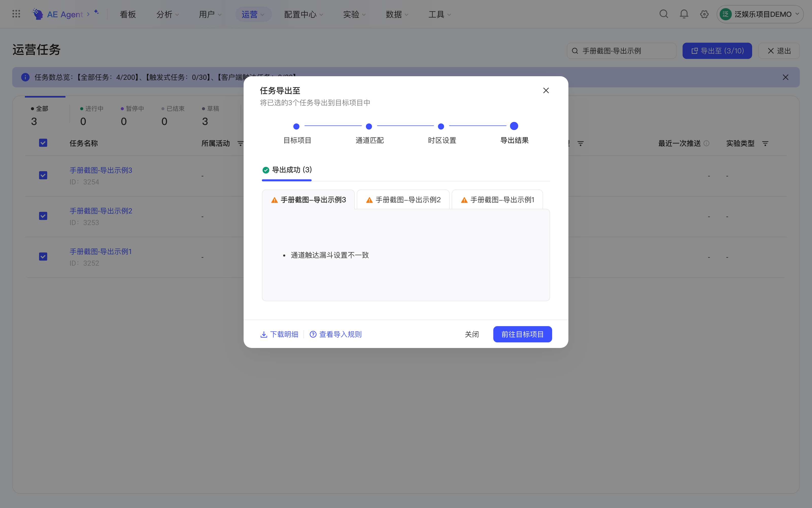This screenshot has width=812, height=508.
Task: Click the AE Agent logo icon
Action: click(38, 14)
